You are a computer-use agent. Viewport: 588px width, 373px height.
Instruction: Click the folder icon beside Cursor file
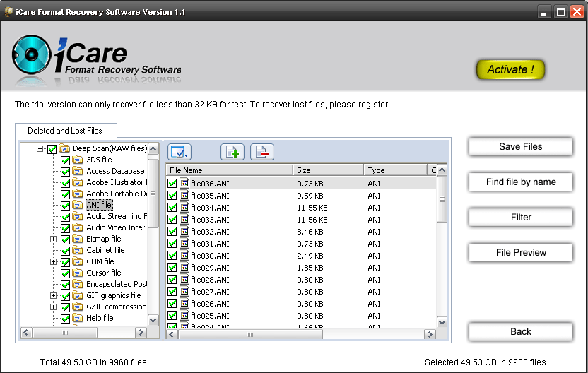click(x=78, y=273)
